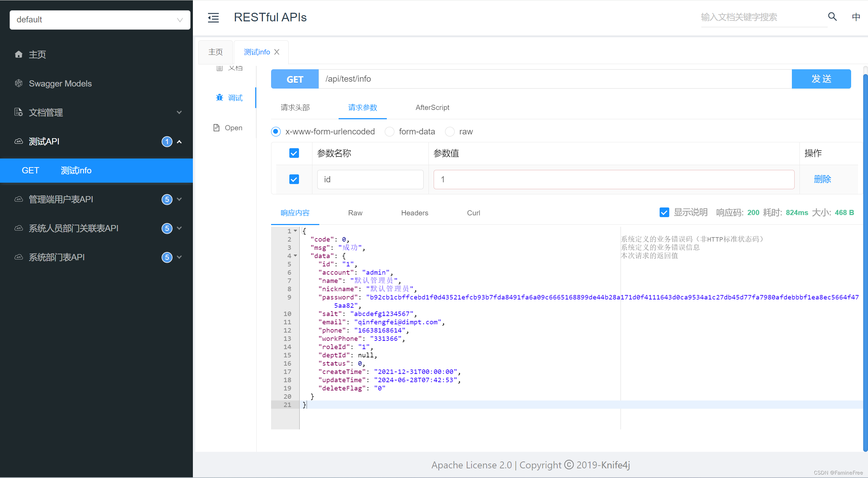Select the raw radio button

click(x=449, y=132)
